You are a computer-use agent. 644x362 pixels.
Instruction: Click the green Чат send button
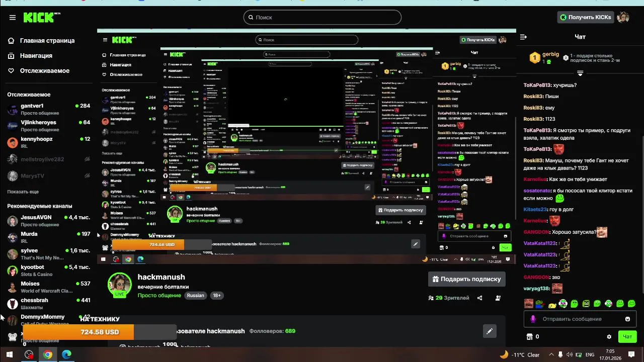click(x=627, y=337)
